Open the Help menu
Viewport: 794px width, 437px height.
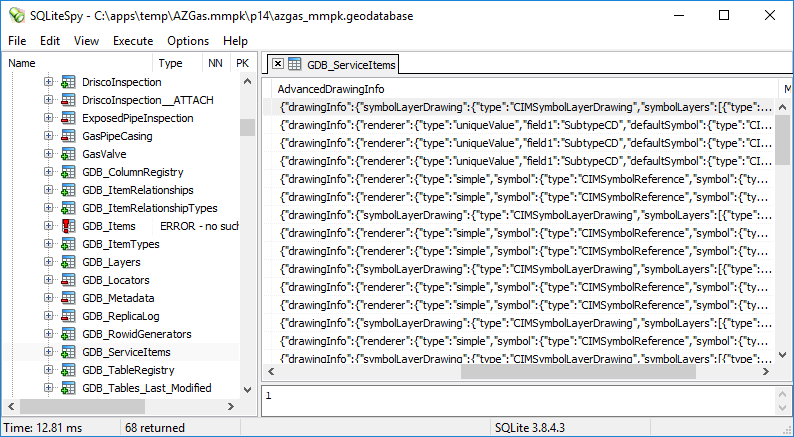click(235, 41)
